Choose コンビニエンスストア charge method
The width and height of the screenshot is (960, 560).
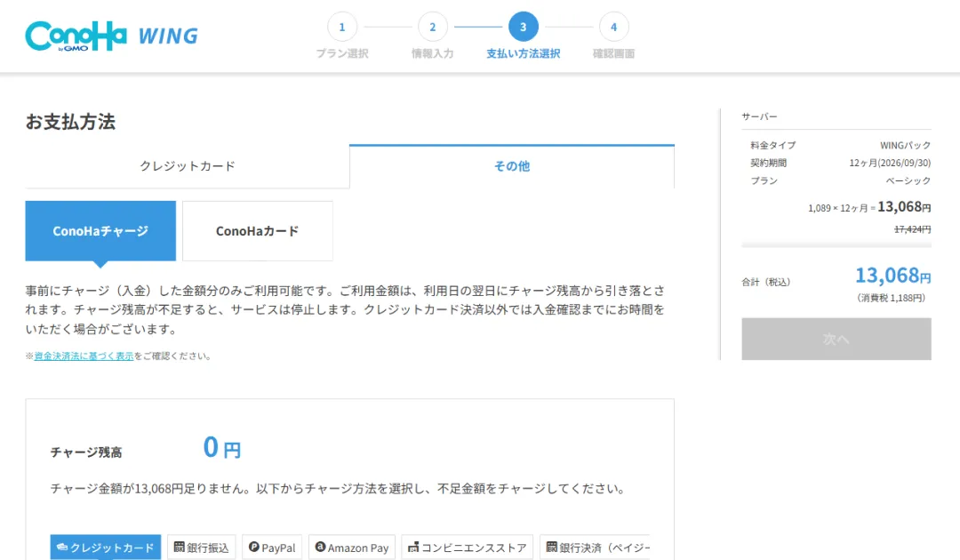point(468,548)
